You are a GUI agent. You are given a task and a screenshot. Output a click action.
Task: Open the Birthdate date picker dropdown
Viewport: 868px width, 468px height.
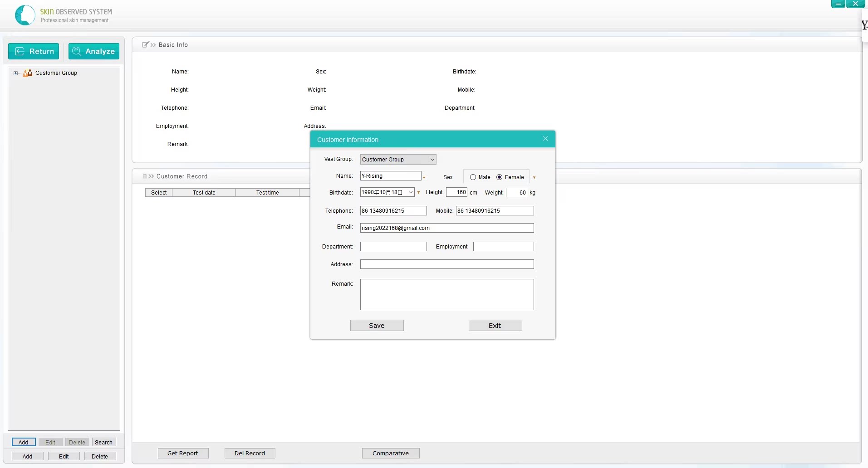click(x=410, y=192)
